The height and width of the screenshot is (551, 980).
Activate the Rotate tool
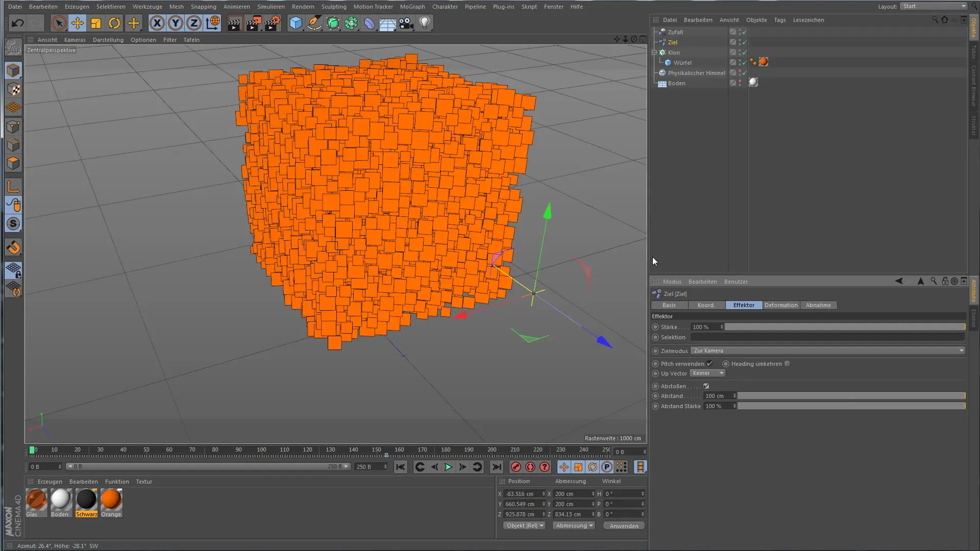point(114,23)
